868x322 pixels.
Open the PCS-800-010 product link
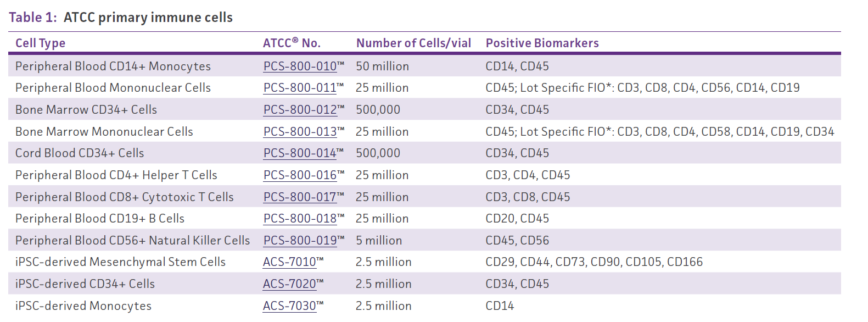pyautogui.click(x=300, y=66)
